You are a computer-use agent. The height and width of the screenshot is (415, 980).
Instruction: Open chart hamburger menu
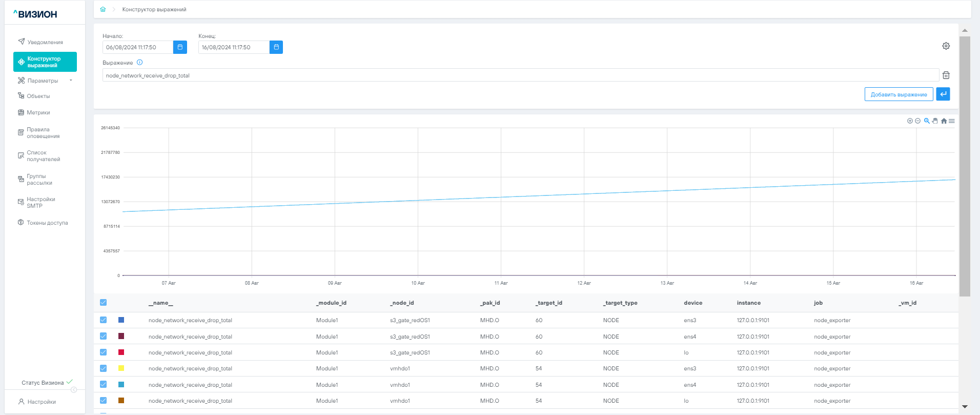pyautogui.click(x=952, y=121)
